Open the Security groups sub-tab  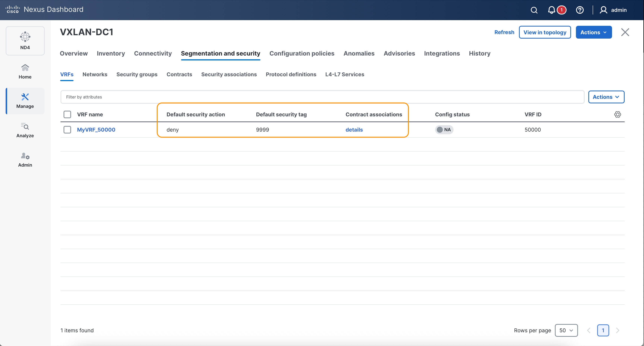[137, 74]
